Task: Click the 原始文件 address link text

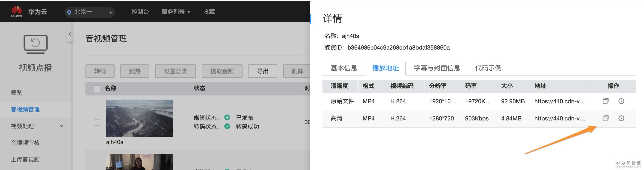Action: (x=560, y=101)
